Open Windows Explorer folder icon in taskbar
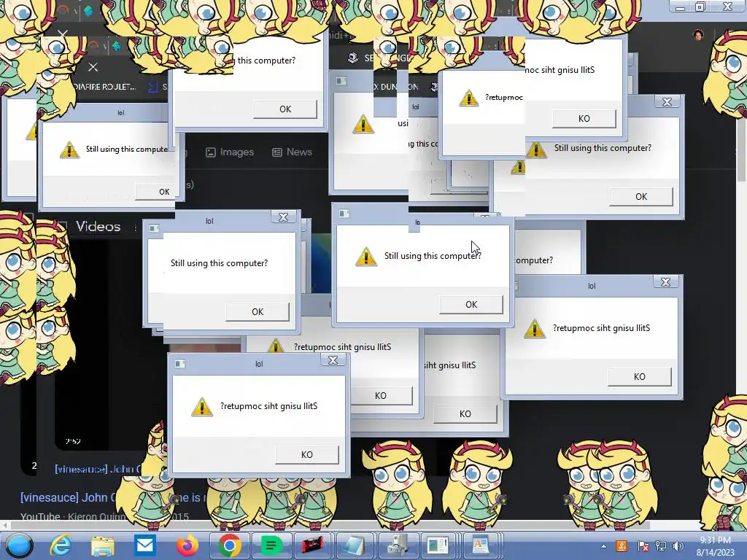Screen dimensions: 747x560 [x=102, y=545]
